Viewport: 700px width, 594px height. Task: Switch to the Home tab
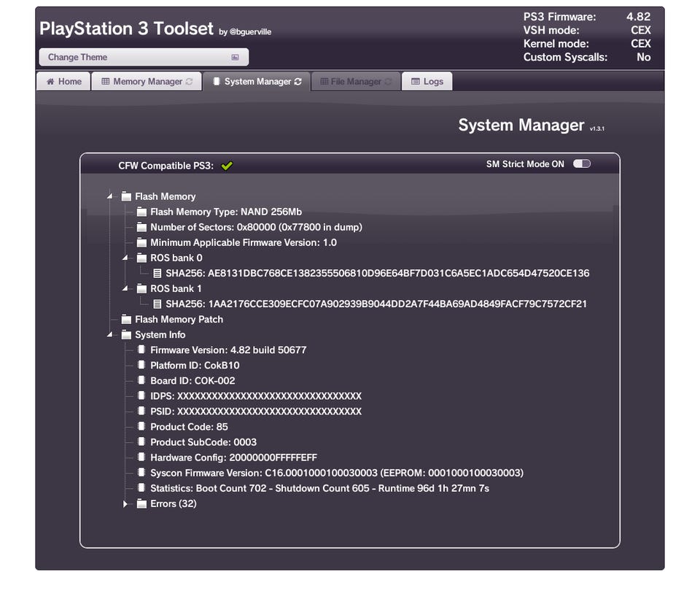[63, 82]
